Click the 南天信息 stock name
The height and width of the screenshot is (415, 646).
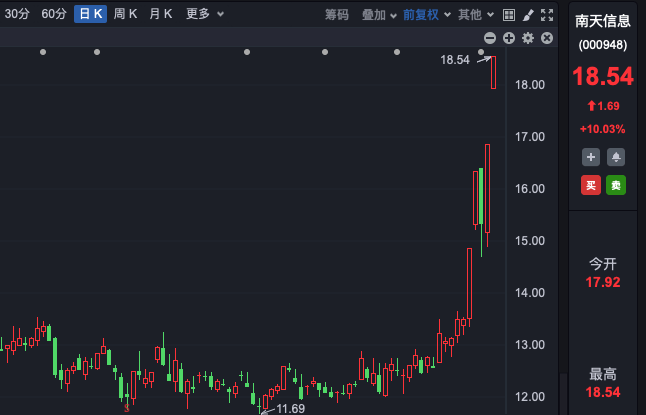click(x=603, y=21)
